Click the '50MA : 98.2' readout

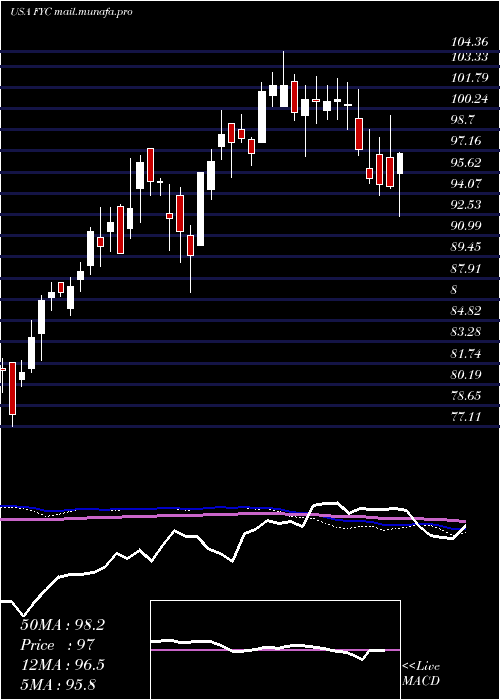(62, 625)
